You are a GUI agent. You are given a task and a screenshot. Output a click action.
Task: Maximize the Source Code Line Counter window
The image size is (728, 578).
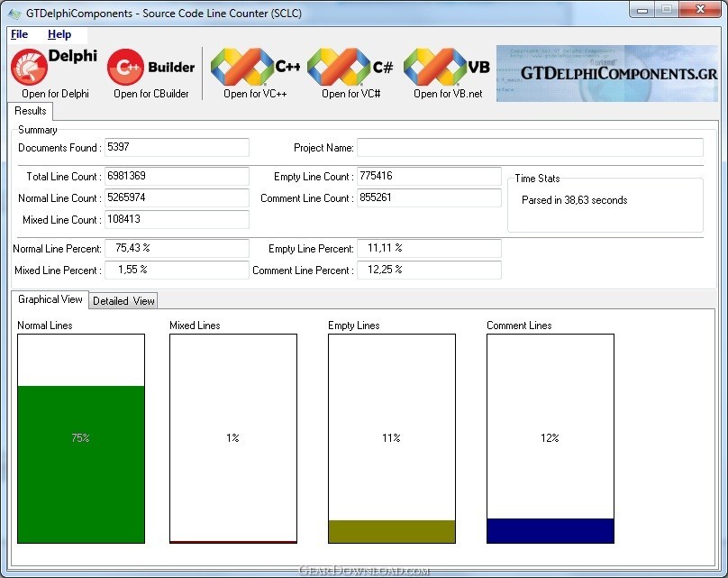point(667,10)
